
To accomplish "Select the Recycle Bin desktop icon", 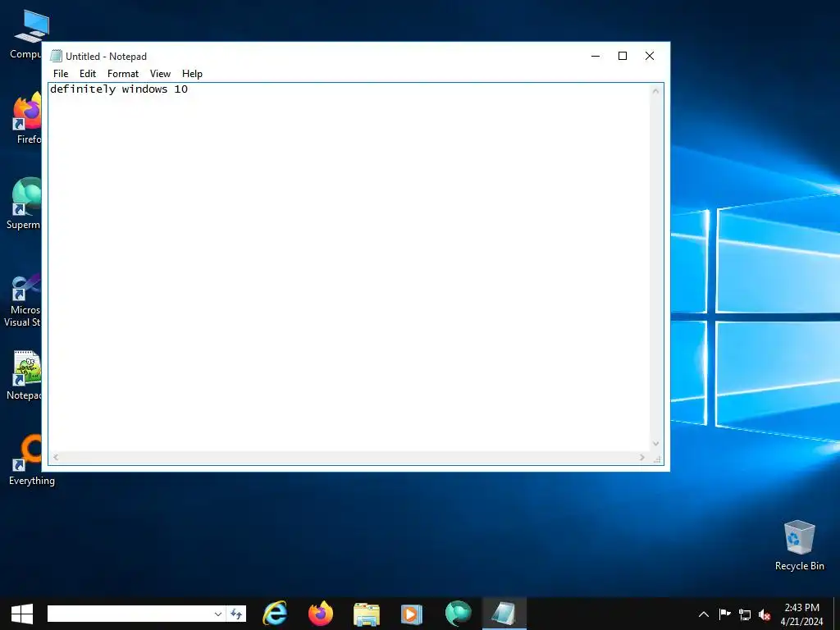I will (x=799, y=546).
